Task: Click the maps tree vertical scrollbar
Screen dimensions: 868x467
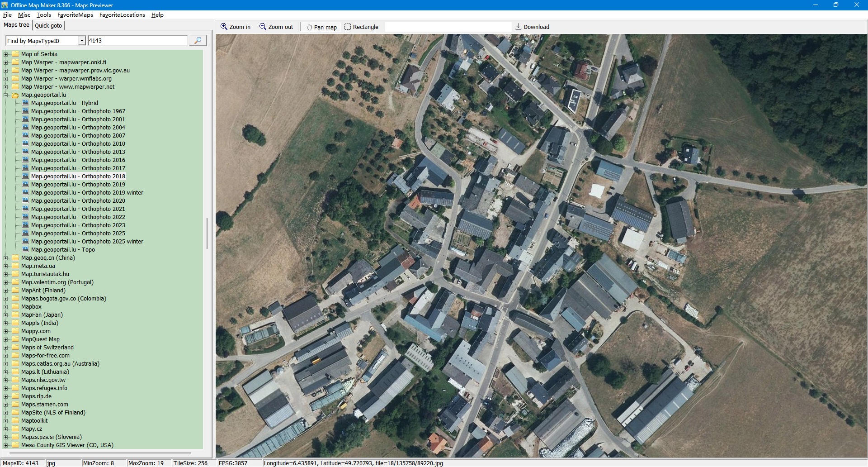Action: (x=207, y=233)
